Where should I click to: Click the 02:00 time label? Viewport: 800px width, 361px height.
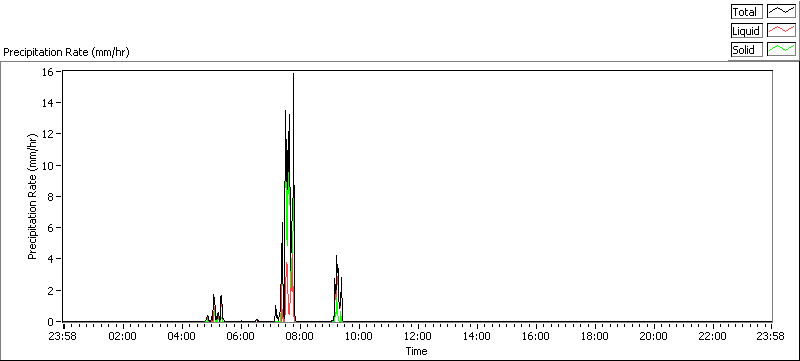pyautogui.click(x=123, y=337)
